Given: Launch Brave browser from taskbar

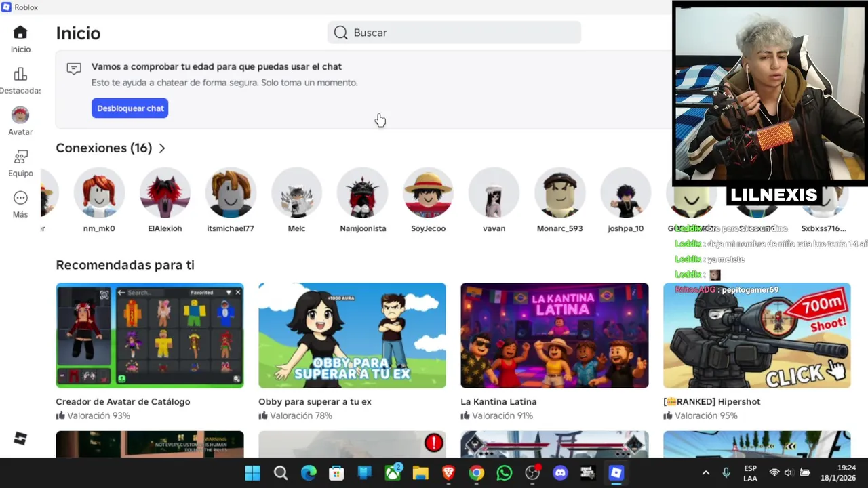Looking at the screenshot, I should pos(448,473).
